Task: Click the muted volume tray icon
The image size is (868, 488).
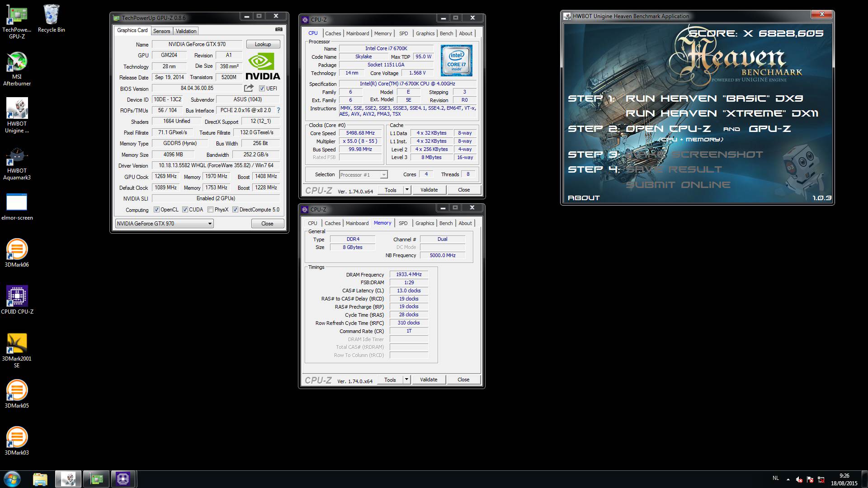Action: point(799,479)
